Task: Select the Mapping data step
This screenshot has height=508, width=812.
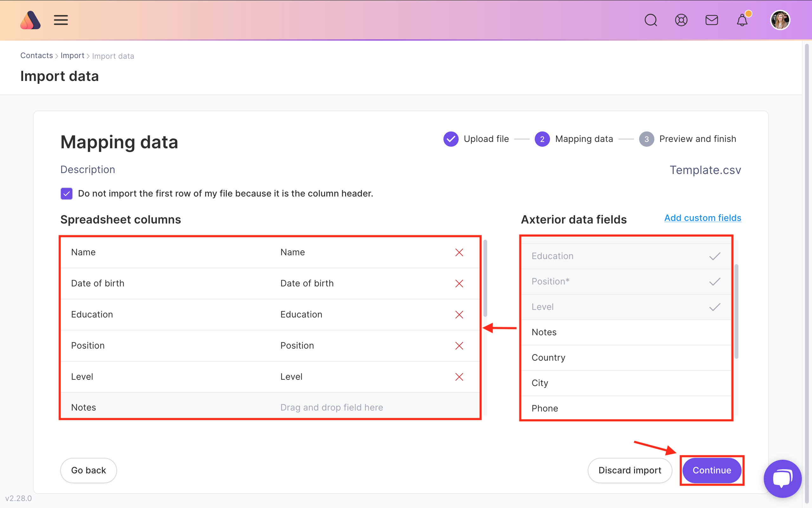Action: tap(574, 139)
